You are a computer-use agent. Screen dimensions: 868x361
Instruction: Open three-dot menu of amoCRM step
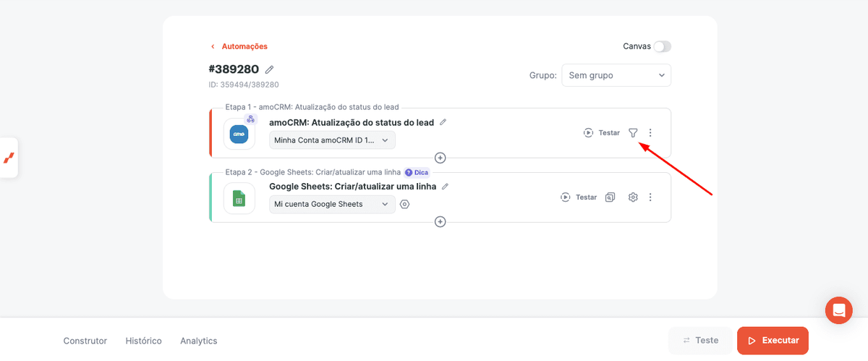point(650,133)
